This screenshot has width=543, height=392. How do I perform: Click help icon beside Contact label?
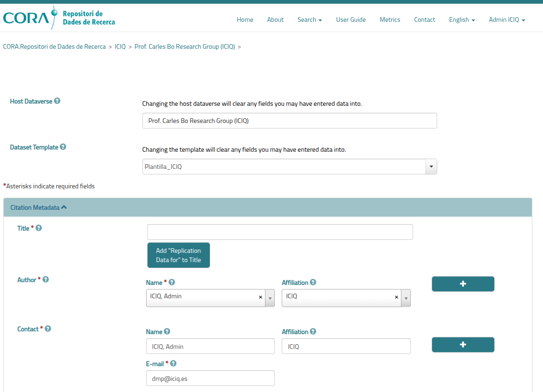(x=48, y=329)
